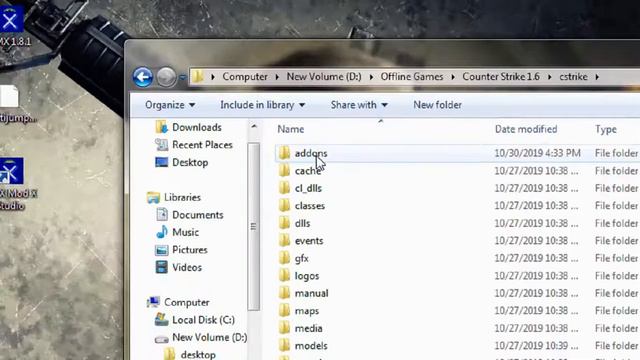
Task: Click the Downloads folder icon
Action: point(161,127)
